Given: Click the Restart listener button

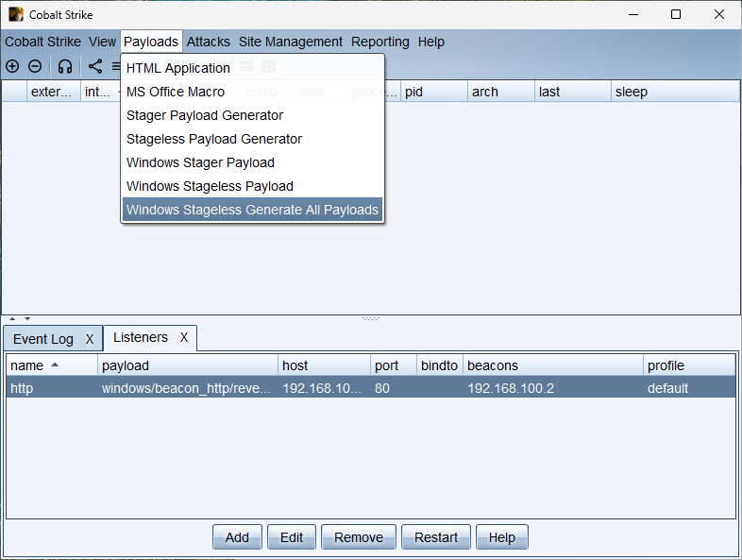Looking at the screenshot, I should pos(436,537).
